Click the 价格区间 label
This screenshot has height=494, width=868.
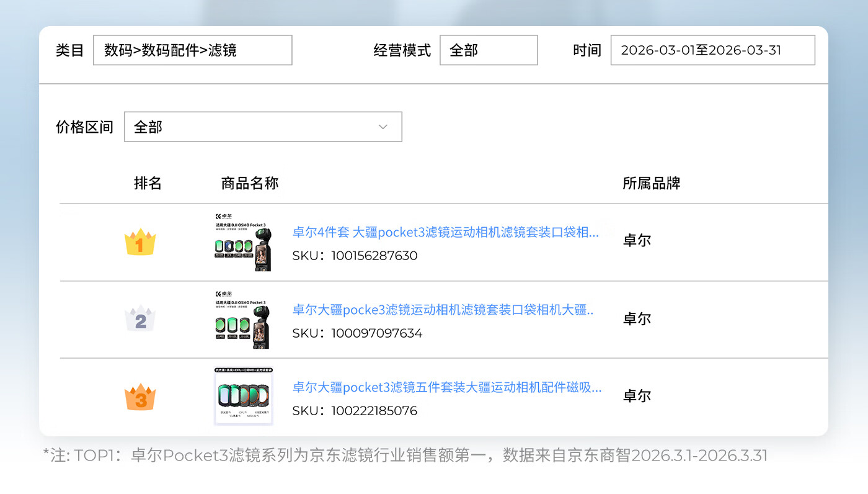pyautogui.click(x=84, y=127)
